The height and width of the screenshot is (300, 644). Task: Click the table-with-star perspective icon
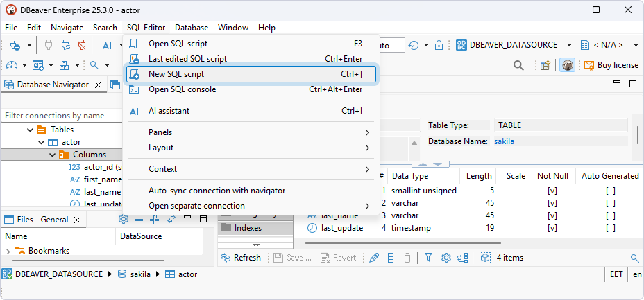click(x=545, y=65)
